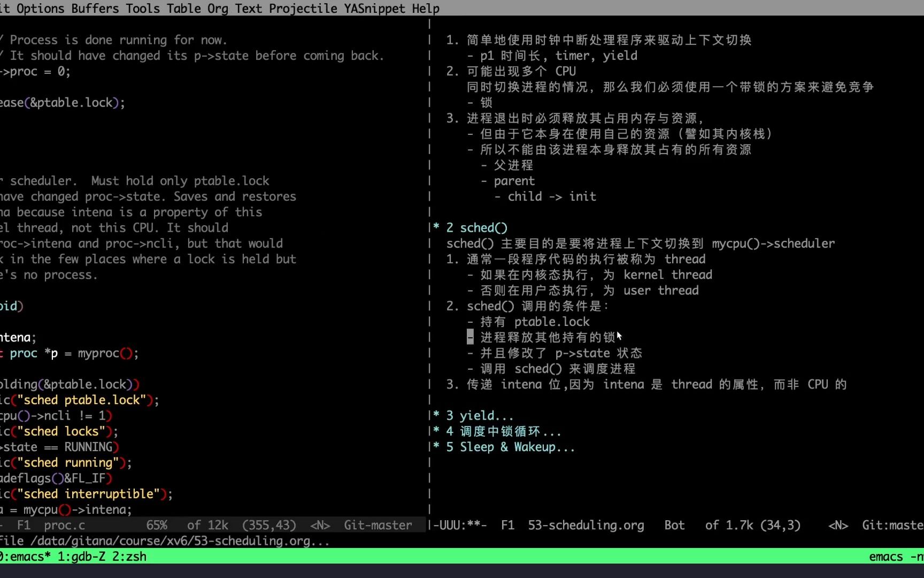The height and width of the screenshot is (578, 924).
Task: Expand the folded '4 调度中锁循环...' heading
Action: 503,431
